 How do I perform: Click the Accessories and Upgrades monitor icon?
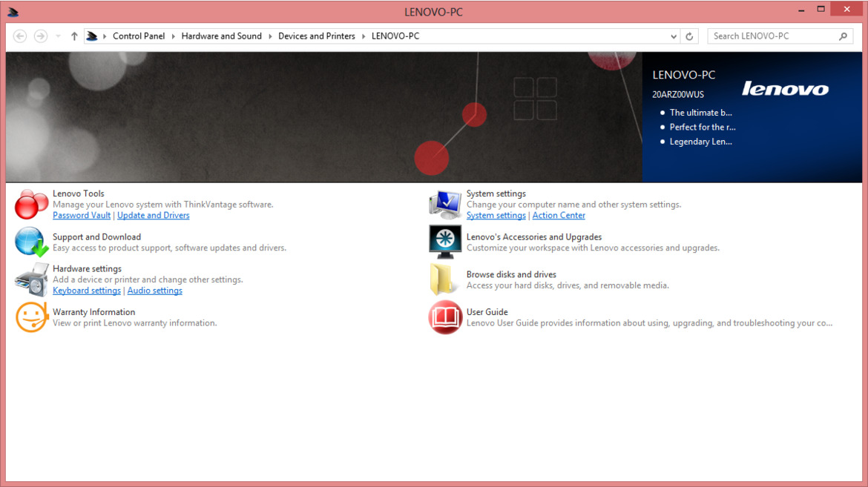(x=445, y=242)
